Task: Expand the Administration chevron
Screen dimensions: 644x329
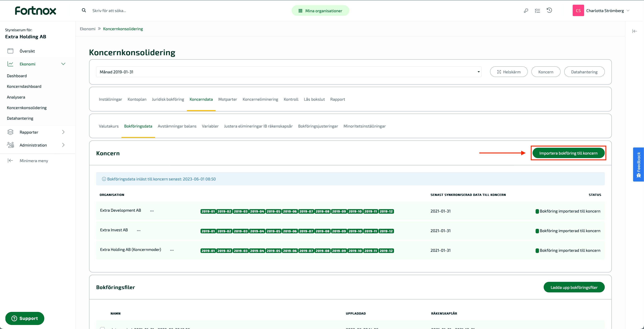Action: click(63, 145)
